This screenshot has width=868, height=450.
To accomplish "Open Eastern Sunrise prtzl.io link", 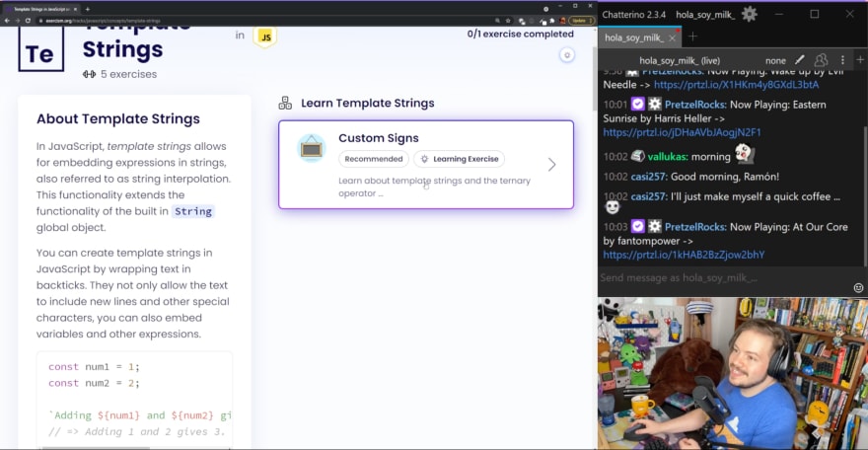I will click(x=682, y=132).
